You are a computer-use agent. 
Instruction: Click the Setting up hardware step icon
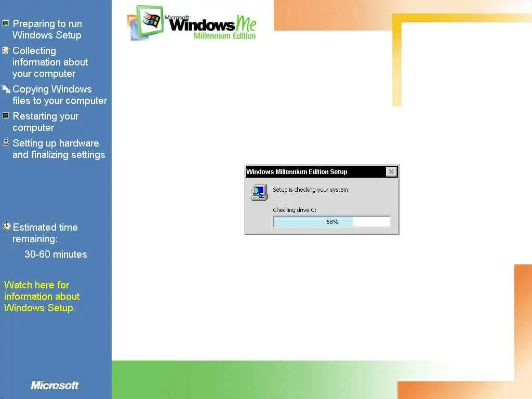(x=6, y=142)
